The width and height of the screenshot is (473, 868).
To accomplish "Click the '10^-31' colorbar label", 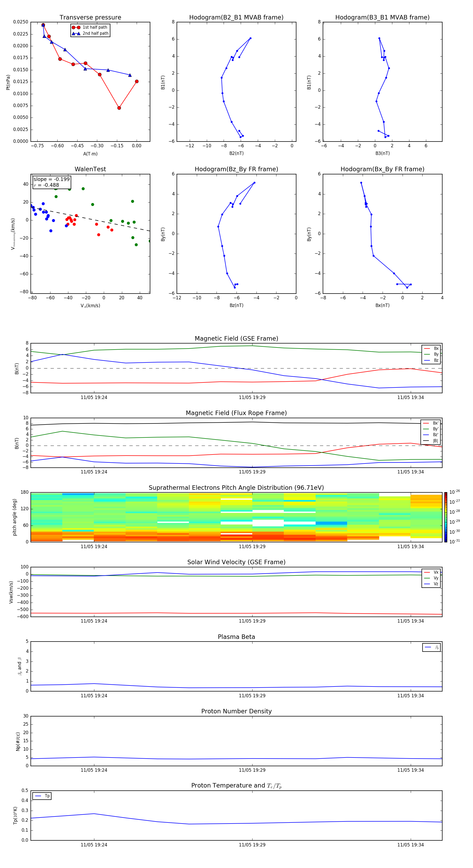I will tap(455, 542).
